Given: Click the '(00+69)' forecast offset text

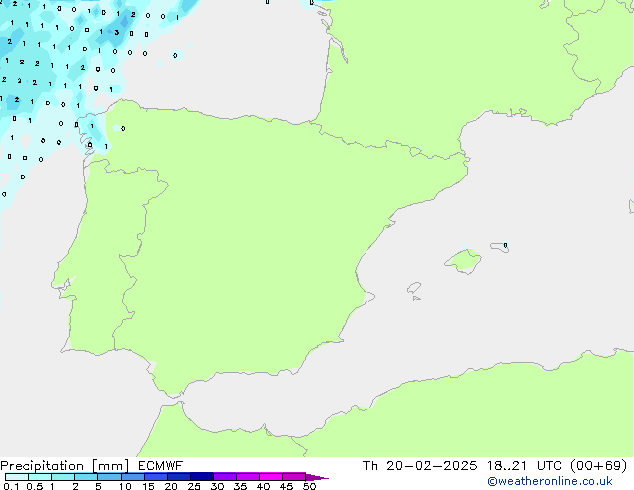Looking at the screenshot, I should click(x=599, y=466).
